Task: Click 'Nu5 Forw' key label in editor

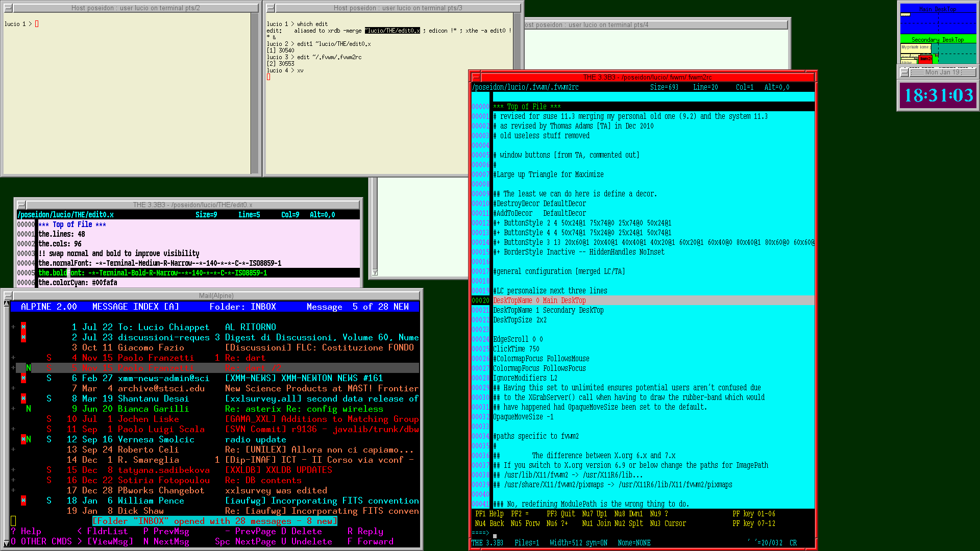Action: click(525, 524)
